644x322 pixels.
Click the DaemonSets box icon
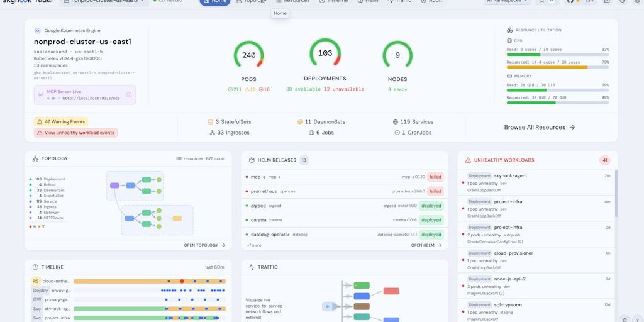(300, 122)
